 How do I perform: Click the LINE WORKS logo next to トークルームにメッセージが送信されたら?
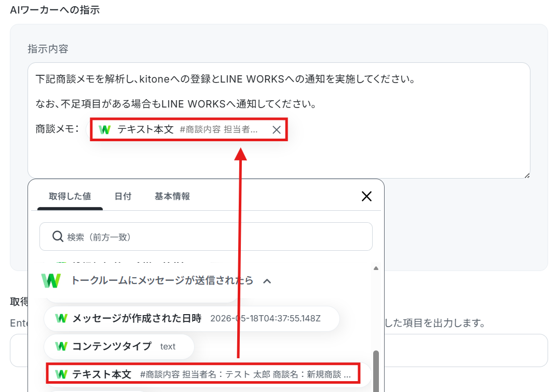(51, 281)
